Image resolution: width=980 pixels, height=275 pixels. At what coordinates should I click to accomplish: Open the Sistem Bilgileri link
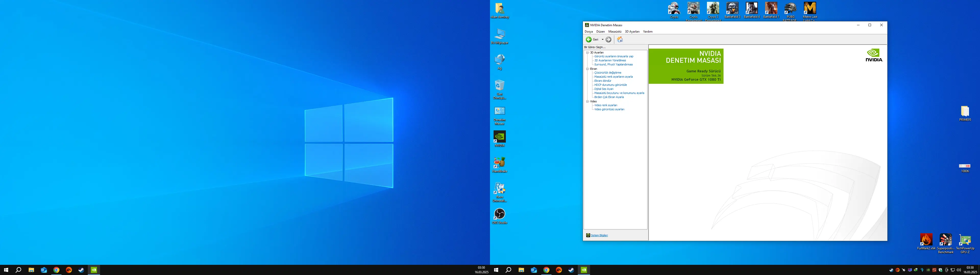click(x=599, y=236)
